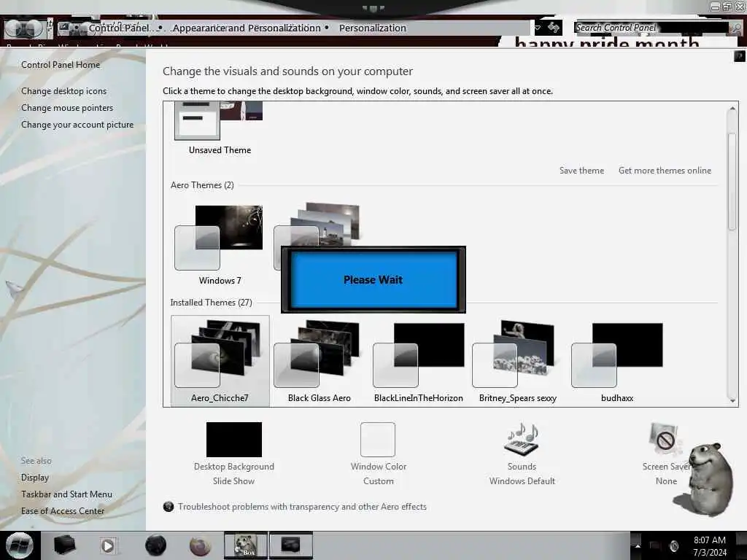Go to Control Panel breadcrumb
This screenshot has height=560, width=747.
point(119,28)
